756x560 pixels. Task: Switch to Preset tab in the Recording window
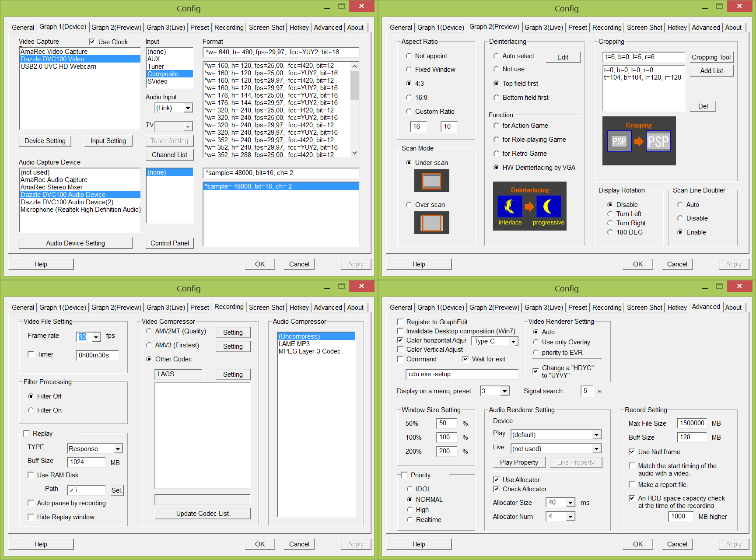[x=199, y=308]
